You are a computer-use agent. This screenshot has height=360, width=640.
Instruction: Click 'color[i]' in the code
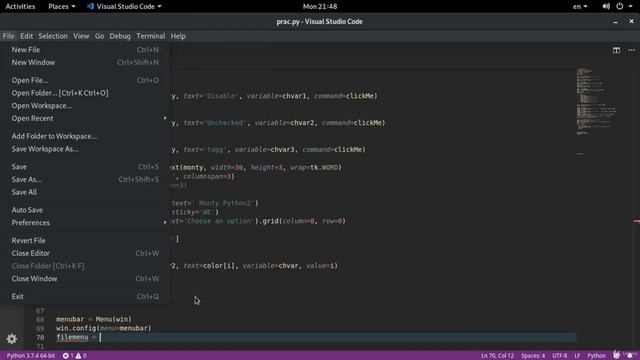point(219,266)
